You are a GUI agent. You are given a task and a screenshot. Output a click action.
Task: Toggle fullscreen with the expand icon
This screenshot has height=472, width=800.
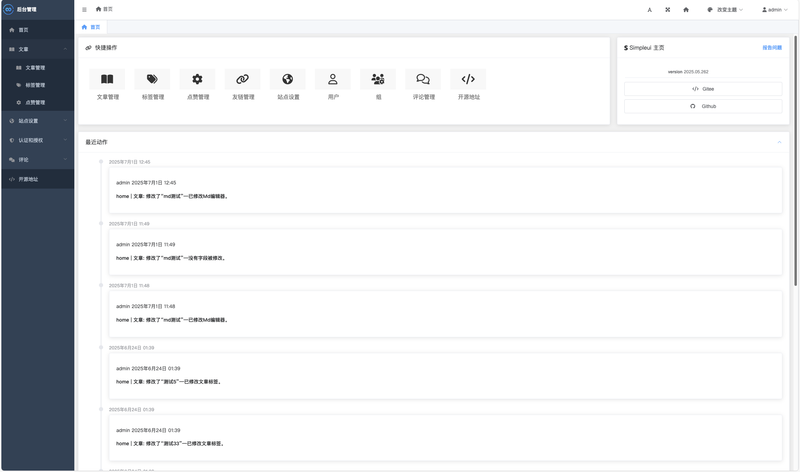point(667,10)
